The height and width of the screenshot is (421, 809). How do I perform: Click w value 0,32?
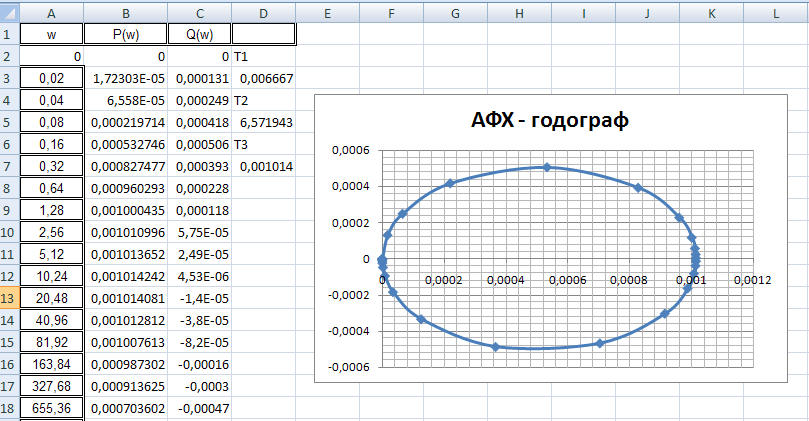52,166
